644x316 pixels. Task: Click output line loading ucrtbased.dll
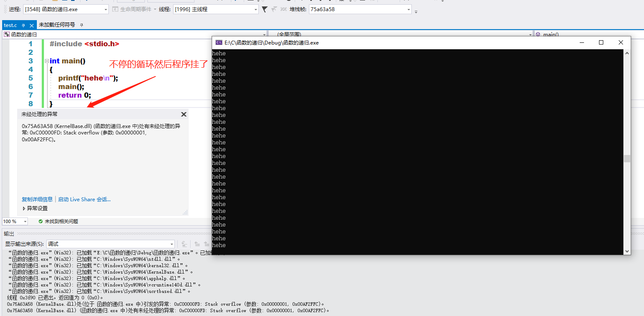(101, 291)
